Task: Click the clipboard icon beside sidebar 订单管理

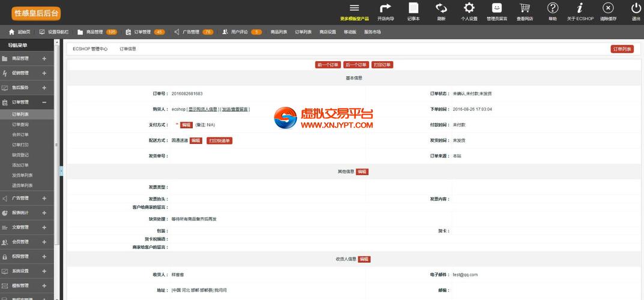Action: 5,103
